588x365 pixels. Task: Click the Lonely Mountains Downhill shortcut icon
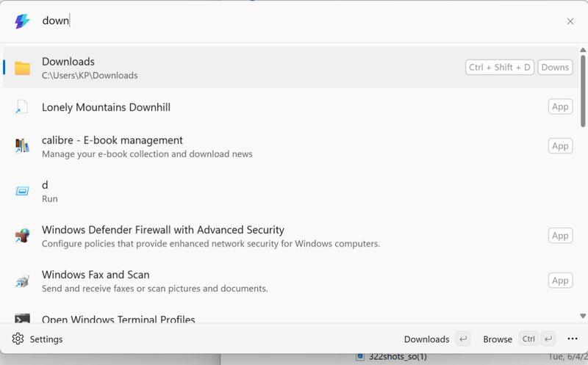point(22,107)
